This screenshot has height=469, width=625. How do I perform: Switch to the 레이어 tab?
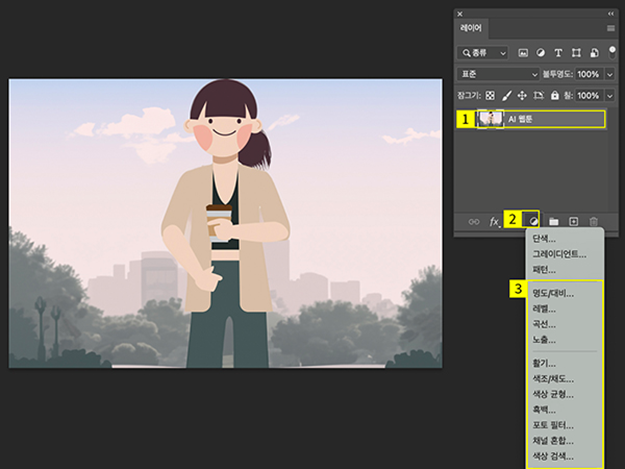coord(471,28)
